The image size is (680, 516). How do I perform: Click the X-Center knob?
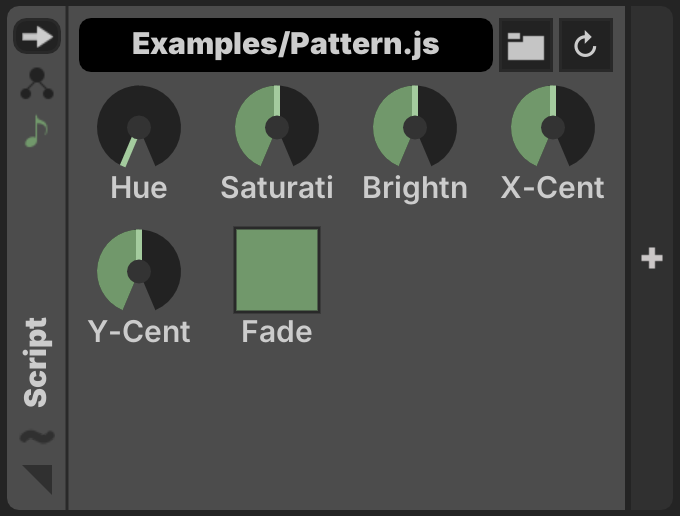click(553, 127)
